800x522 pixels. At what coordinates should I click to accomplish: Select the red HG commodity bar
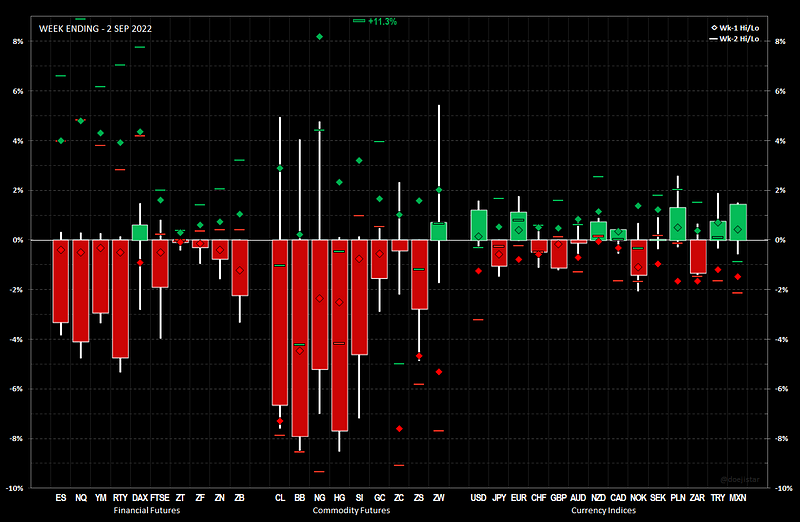[x=339, y=335]
